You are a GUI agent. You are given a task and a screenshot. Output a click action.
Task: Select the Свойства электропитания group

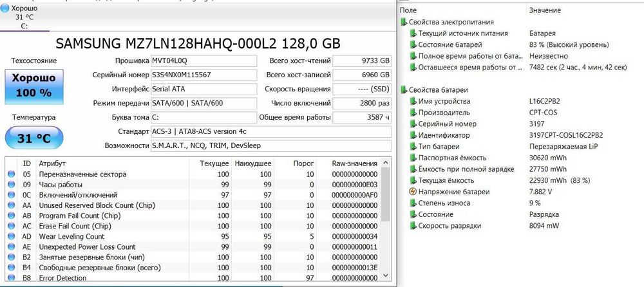point(451,22)
